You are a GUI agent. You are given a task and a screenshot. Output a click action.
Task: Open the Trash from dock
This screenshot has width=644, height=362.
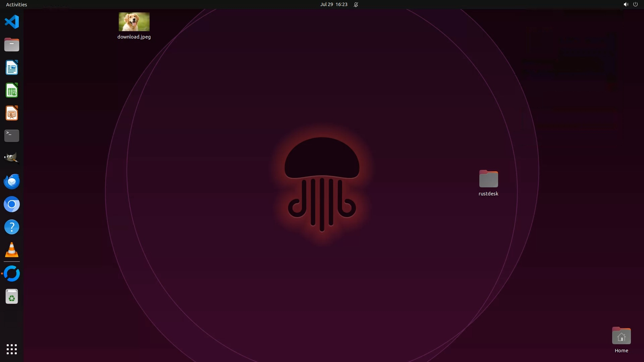click(x=12, y=297)
